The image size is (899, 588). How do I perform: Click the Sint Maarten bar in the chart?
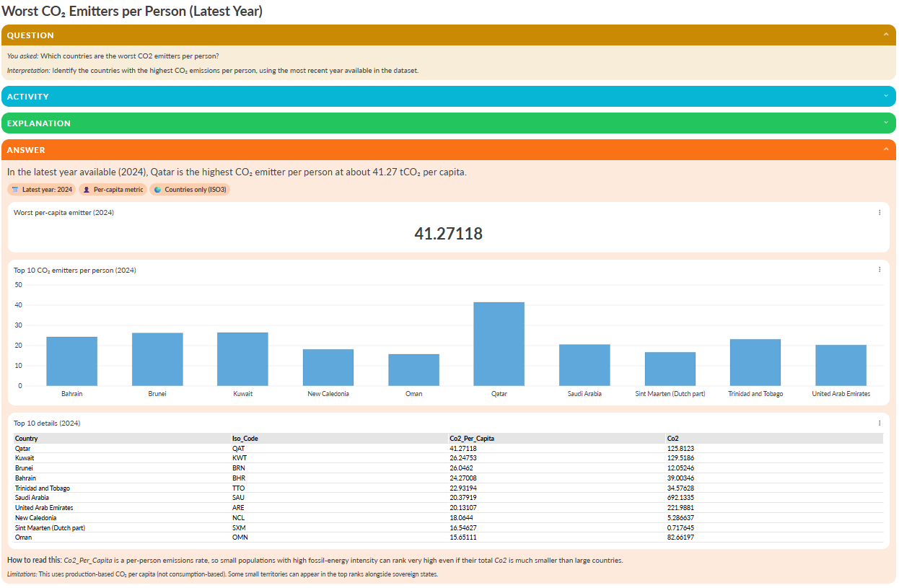[670, 369]
